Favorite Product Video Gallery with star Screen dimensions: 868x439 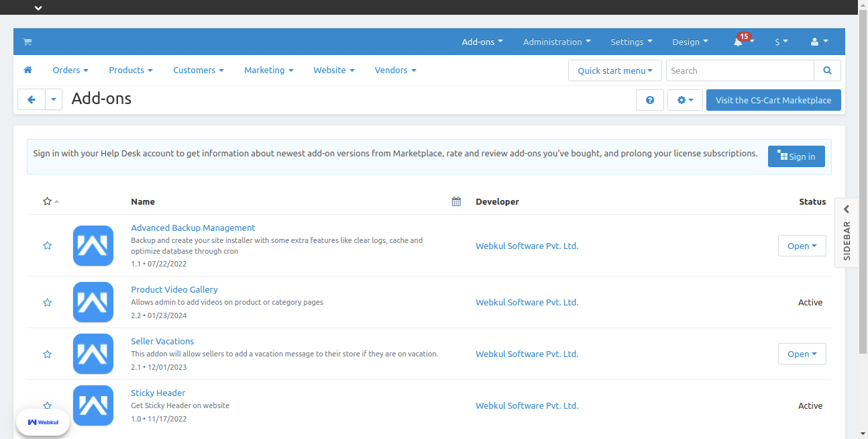[47, 302]
